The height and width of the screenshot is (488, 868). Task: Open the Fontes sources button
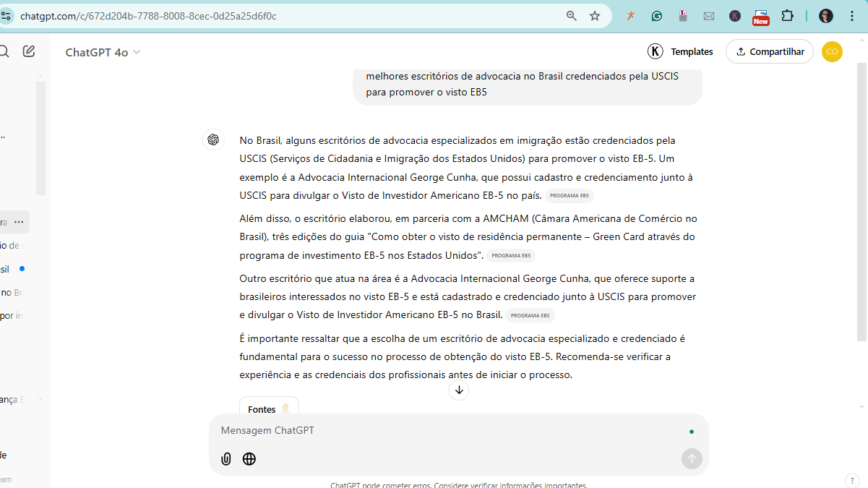[269, 406]
